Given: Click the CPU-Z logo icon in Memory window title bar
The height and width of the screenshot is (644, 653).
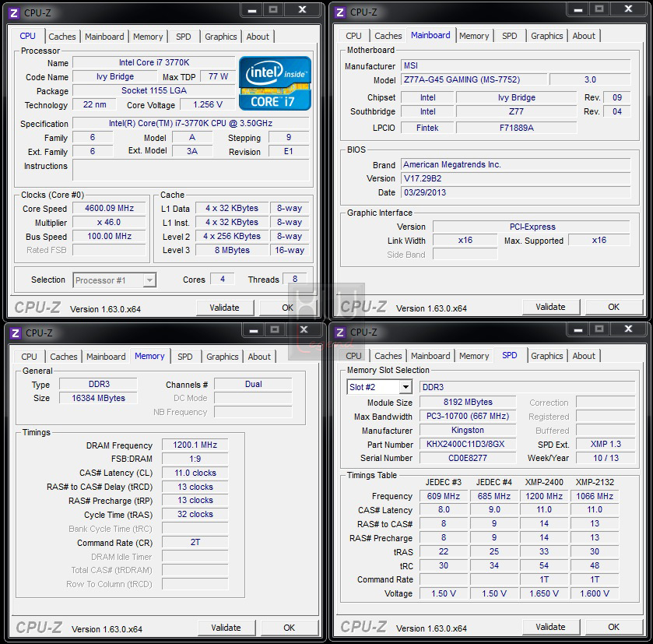Looking at the screenshot, I should click(16, 333).
